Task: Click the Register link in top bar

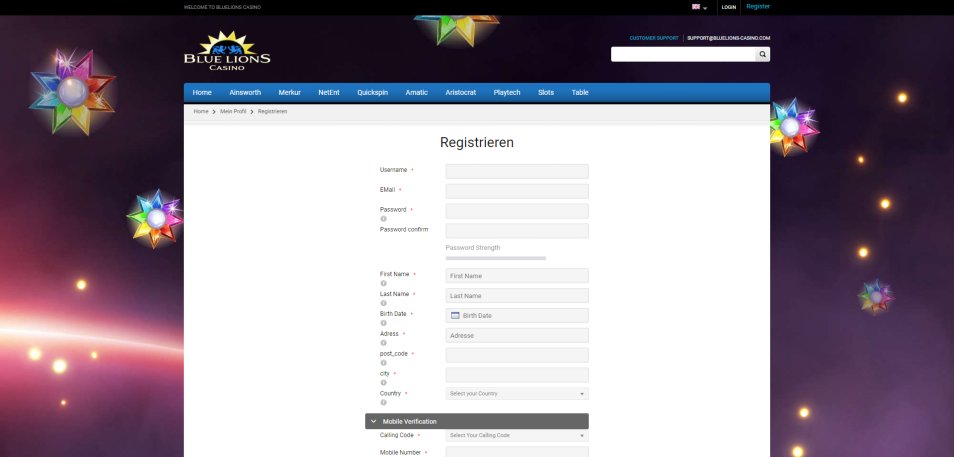Action: click(758, 7)
